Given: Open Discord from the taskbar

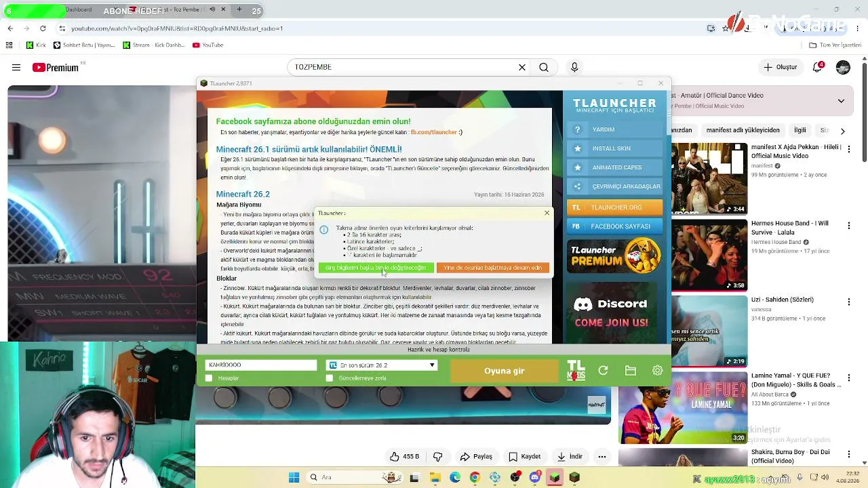Looking at the screenshot, I should [x=535, y=478].
